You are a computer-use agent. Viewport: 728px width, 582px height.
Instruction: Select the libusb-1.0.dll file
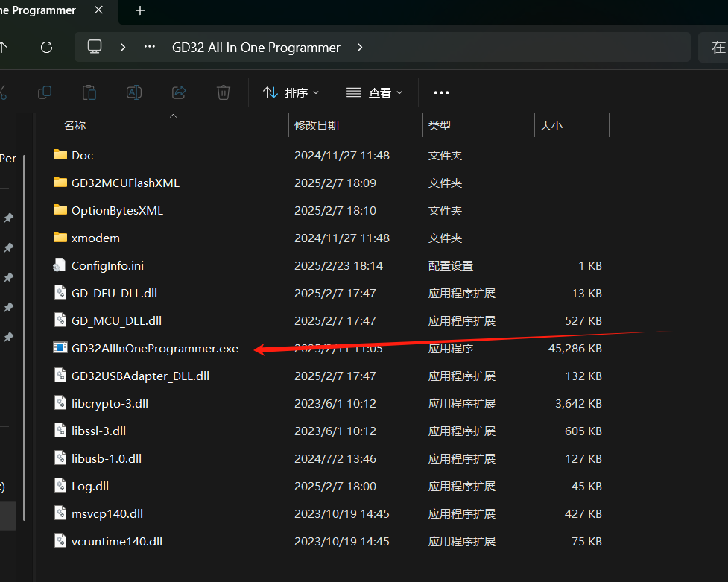[x=106, y=458]
